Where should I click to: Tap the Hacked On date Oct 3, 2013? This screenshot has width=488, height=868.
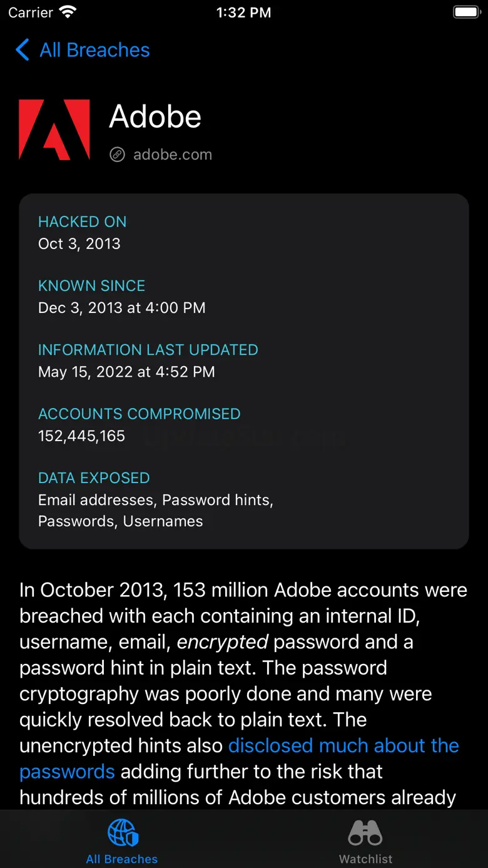(79, 243)
